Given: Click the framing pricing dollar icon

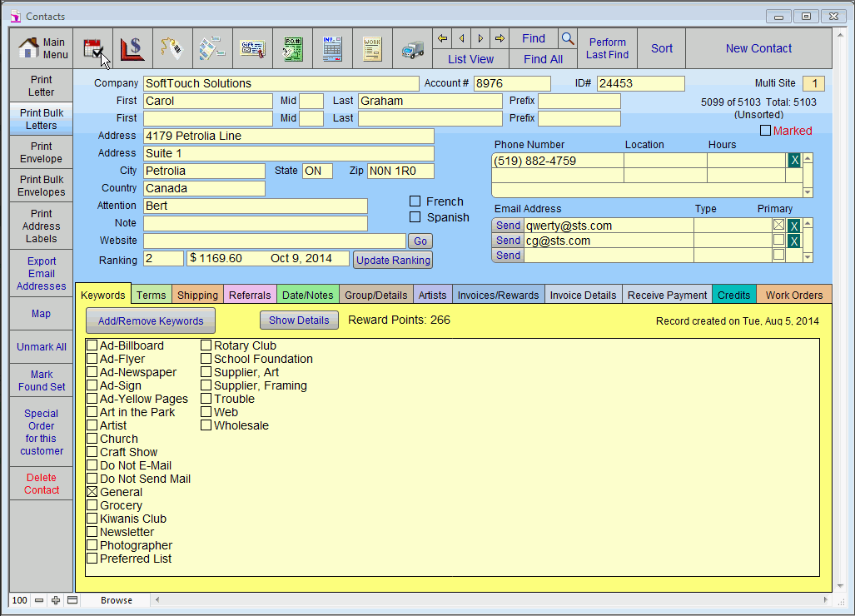Looking at the screenshot, I should (x=132, y=49).
